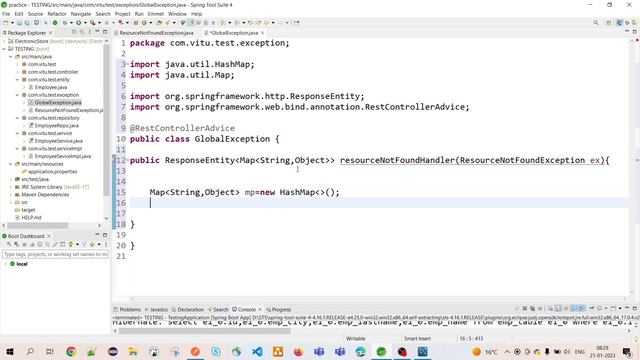Close the GlobalException.java editor tab

pos(262,33)
